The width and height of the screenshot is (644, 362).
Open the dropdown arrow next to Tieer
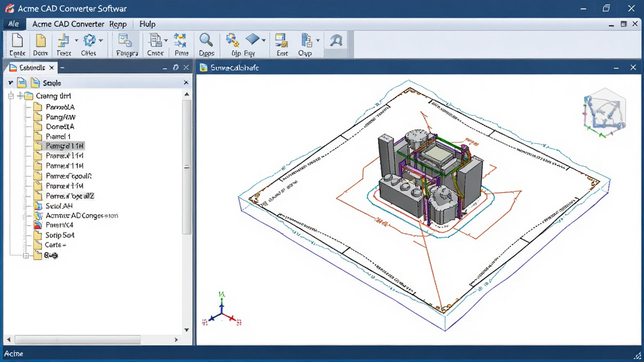tap(76, 40)
